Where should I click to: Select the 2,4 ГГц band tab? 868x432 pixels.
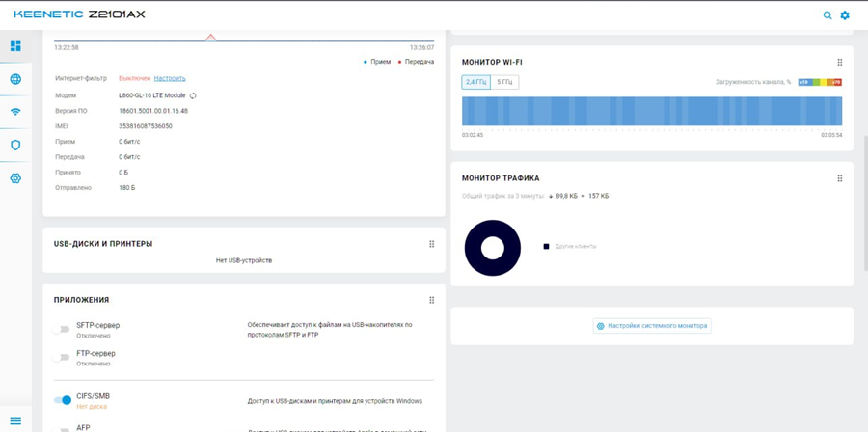pos(475,82)
